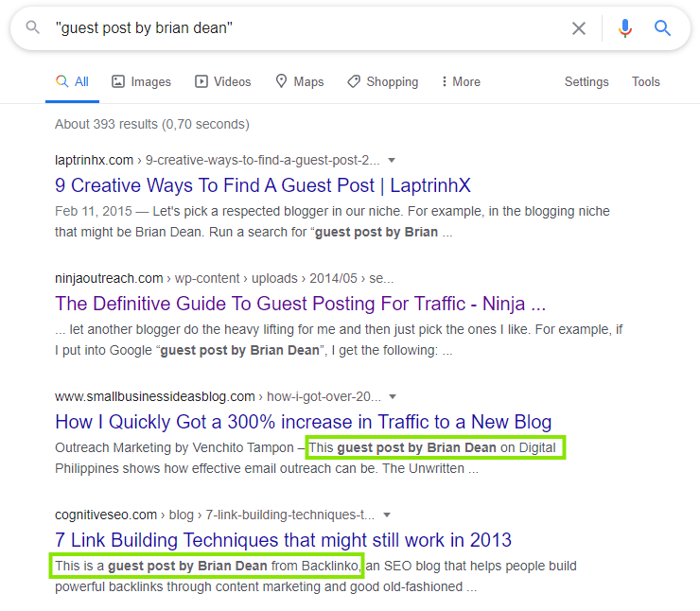Click the ninjaoutreach.com breadcrumb URL

point(224,278)
